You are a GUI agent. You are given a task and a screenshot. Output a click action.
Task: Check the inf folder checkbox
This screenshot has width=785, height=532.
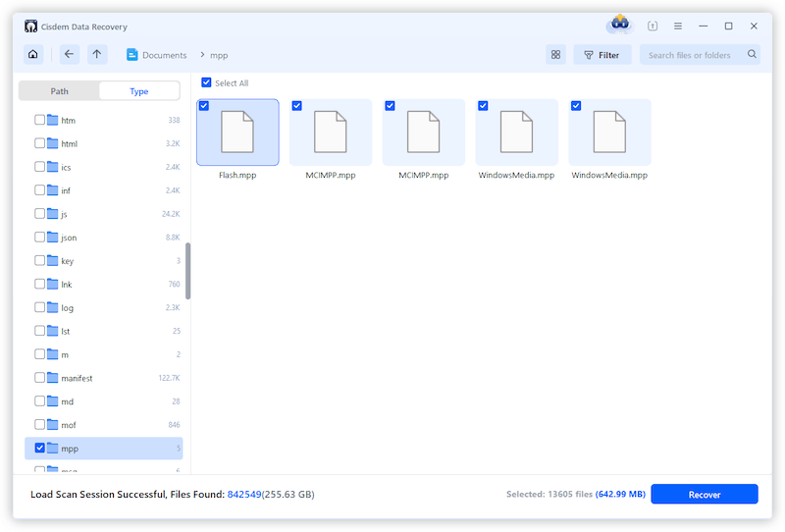[x=39, y=189]
